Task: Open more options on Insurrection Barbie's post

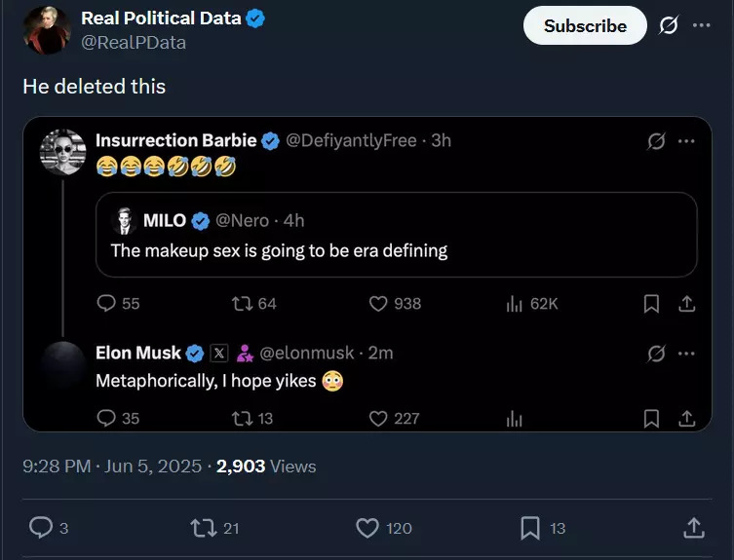Action: tap(686, 141)
